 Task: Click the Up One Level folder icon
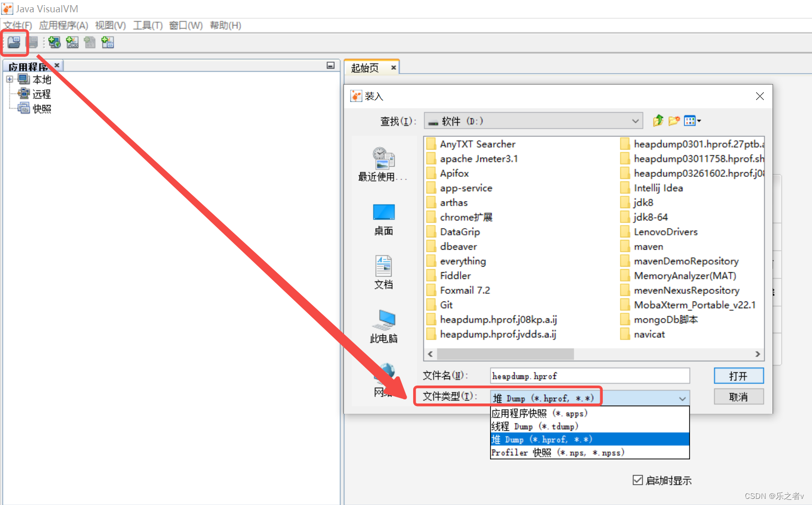point(658,121)
